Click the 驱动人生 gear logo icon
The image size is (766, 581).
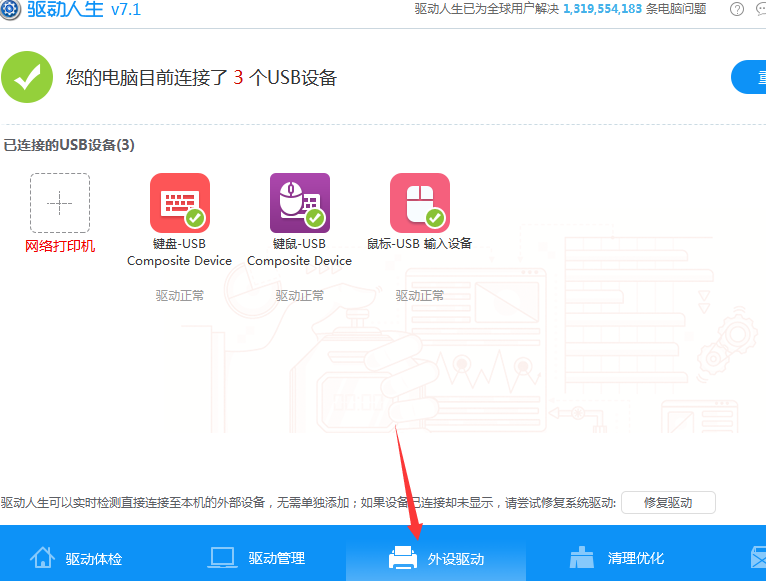point(9,9)
